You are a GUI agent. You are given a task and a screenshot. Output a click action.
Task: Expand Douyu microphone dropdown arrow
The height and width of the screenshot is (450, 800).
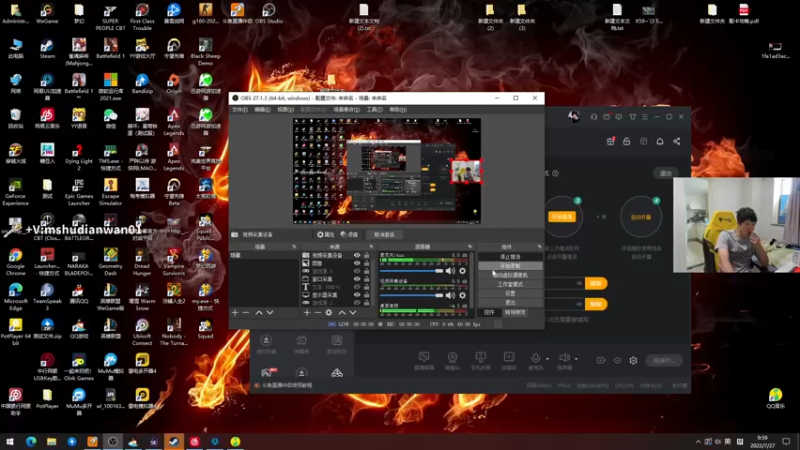pos(547,359)
